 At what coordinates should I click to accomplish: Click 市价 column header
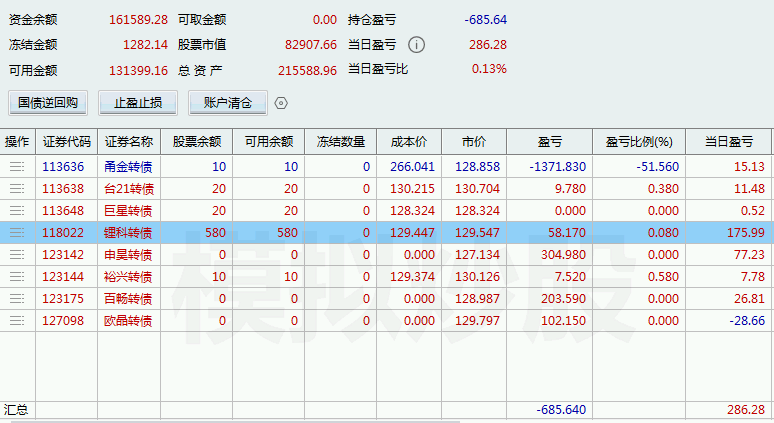[474, 142]
